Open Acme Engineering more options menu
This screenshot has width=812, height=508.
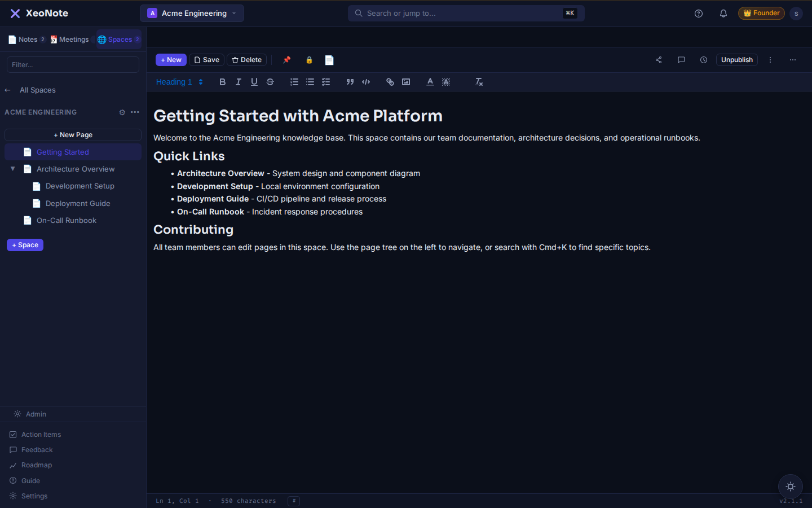click(135, 112)
